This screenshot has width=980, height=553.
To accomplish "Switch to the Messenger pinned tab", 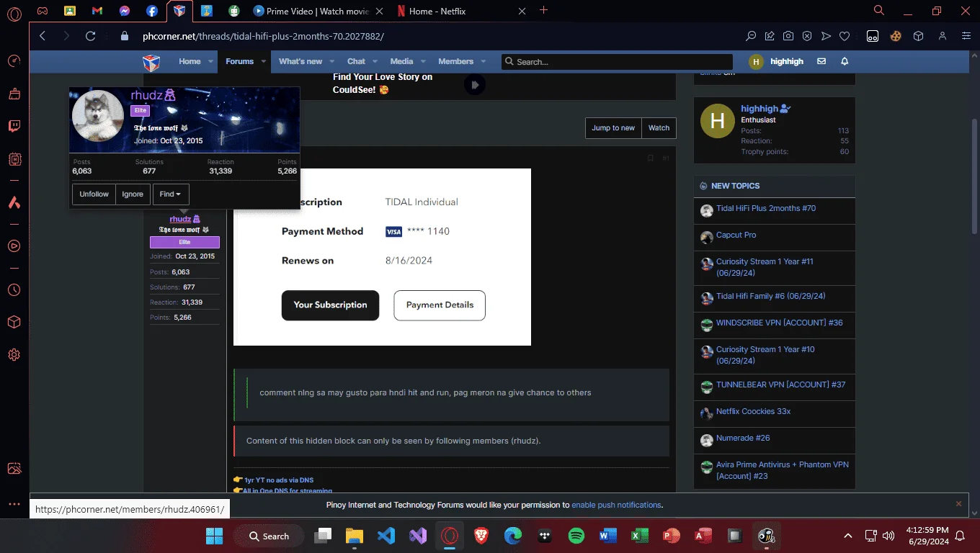I will point(125,11).
